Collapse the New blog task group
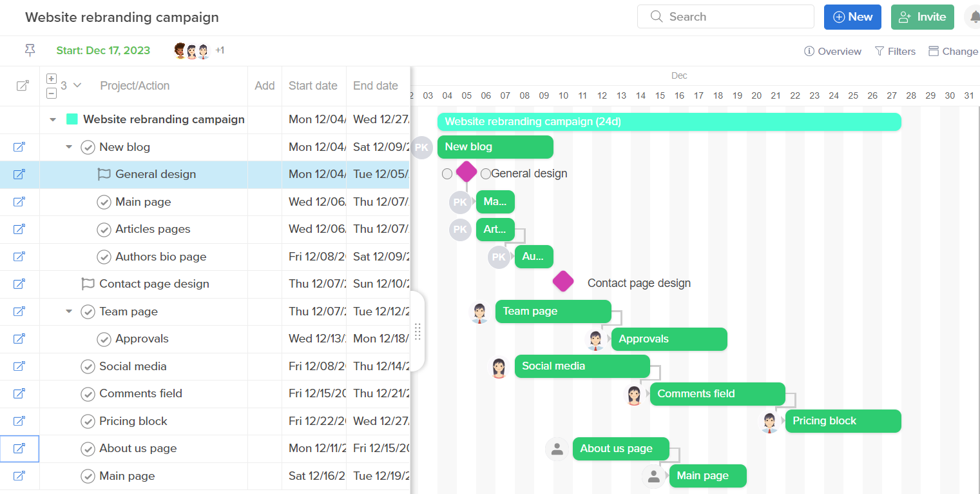980x494 pixels. point(69,146)
